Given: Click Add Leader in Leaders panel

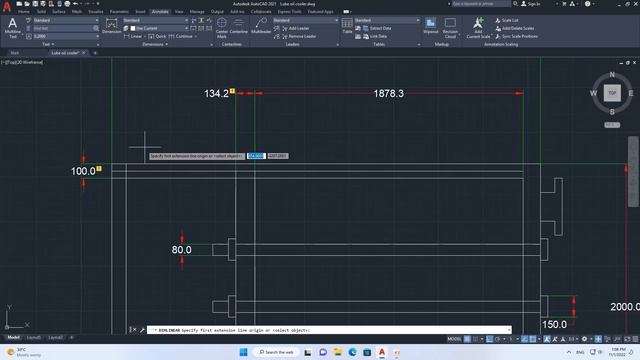Looking at the screenshot, I should pos(296,28).
